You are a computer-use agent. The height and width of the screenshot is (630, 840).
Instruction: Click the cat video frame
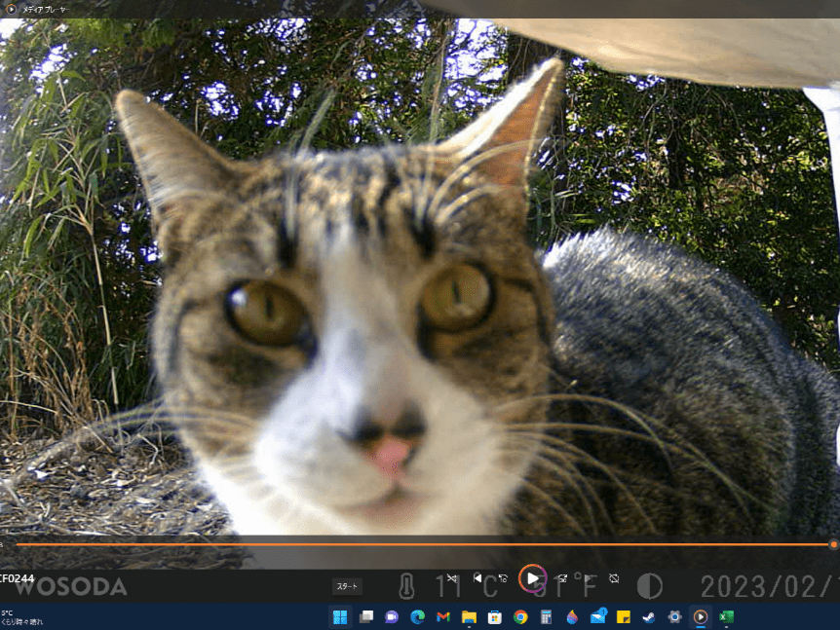[x=420, y=277]
